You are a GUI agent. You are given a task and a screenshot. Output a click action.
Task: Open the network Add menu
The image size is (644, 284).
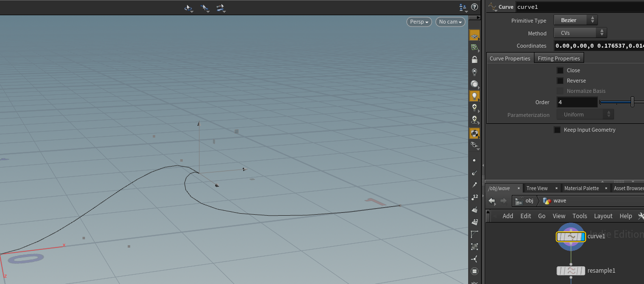coord(508,216)
